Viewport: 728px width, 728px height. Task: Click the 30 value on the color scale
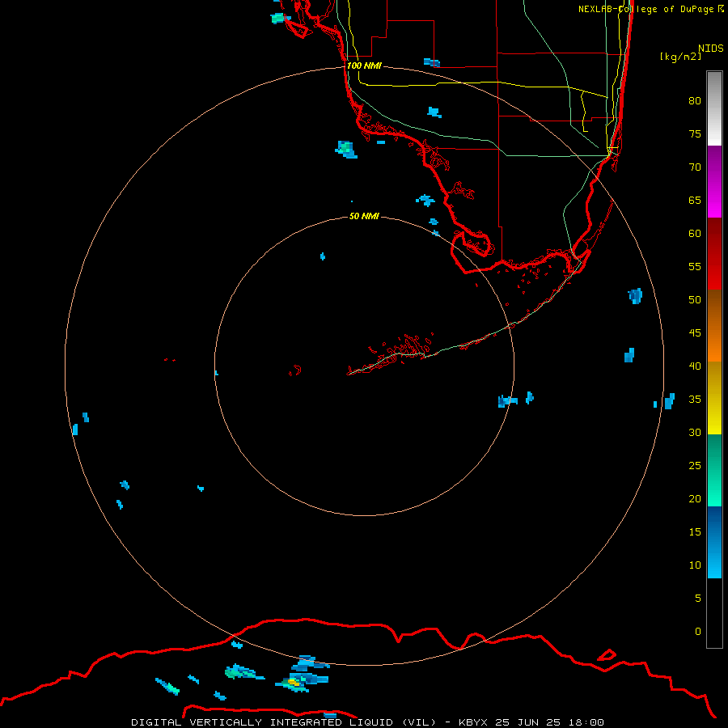tap(695, 433)
